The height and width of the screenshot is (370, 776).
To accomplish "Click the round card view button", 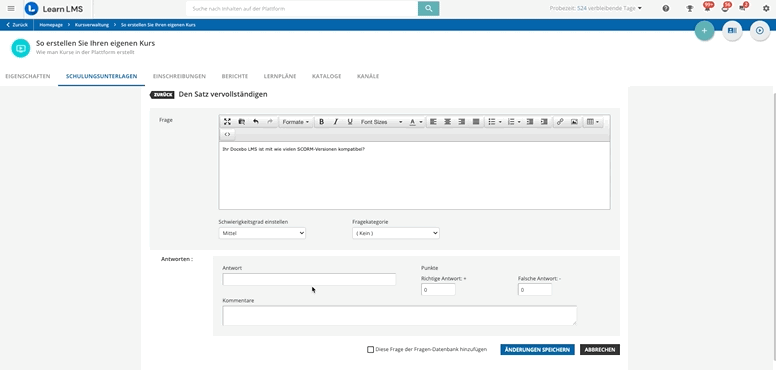I will click(732, 31).
